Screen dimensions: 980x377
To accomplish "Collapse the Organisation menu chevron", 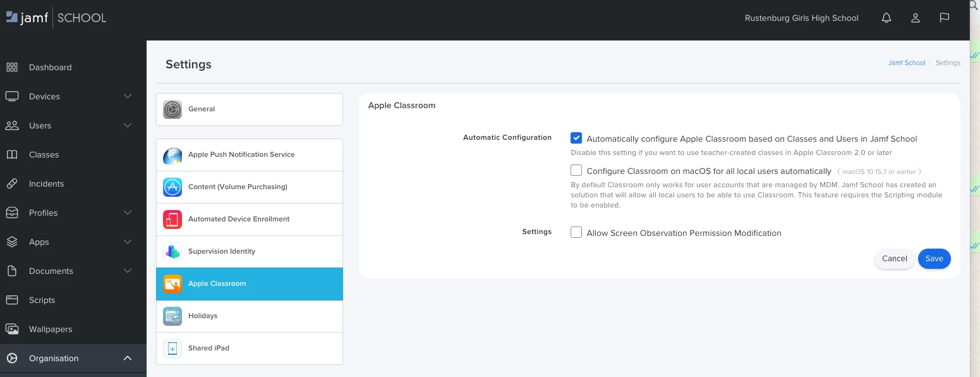I will [128, 358].
